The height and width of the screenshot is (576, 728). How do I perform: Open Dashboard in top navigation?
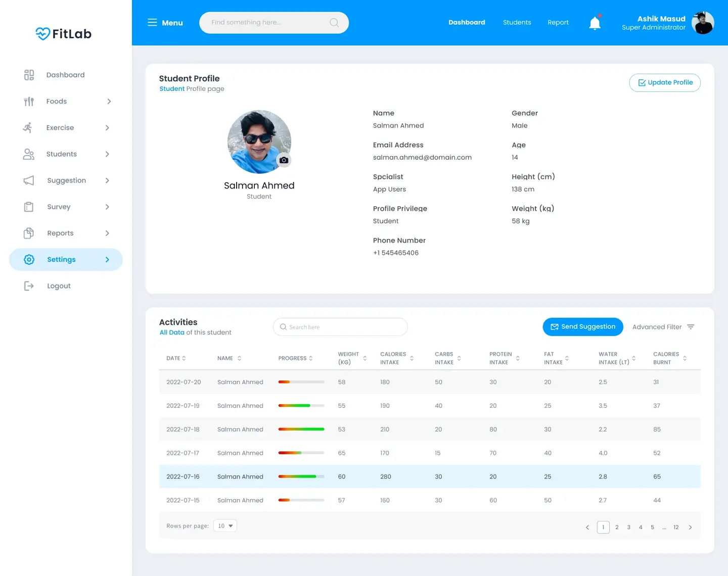(x=467, y=22)
